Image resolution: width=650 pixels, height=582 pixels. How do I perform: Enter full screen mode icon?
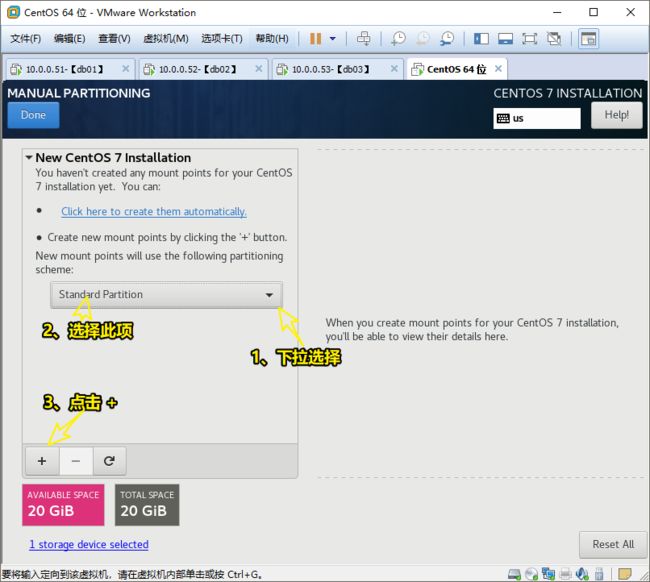click(529, 39)
